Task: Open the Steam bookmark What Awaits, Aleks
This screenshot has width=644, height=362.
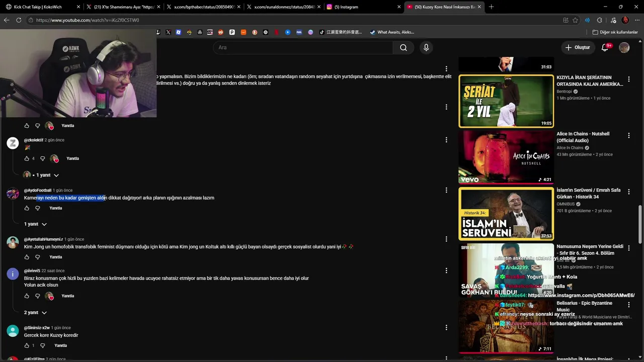Action: (392, 32)
